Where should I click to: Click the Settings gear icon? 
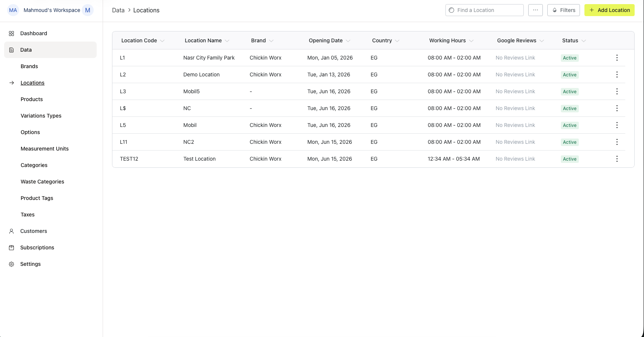click(12, 264)
